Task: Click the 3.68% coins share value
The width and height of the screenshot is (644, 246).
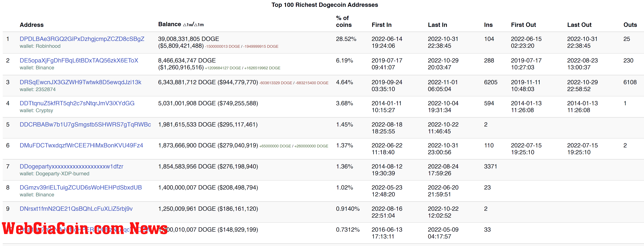Action: coord(345,103)
